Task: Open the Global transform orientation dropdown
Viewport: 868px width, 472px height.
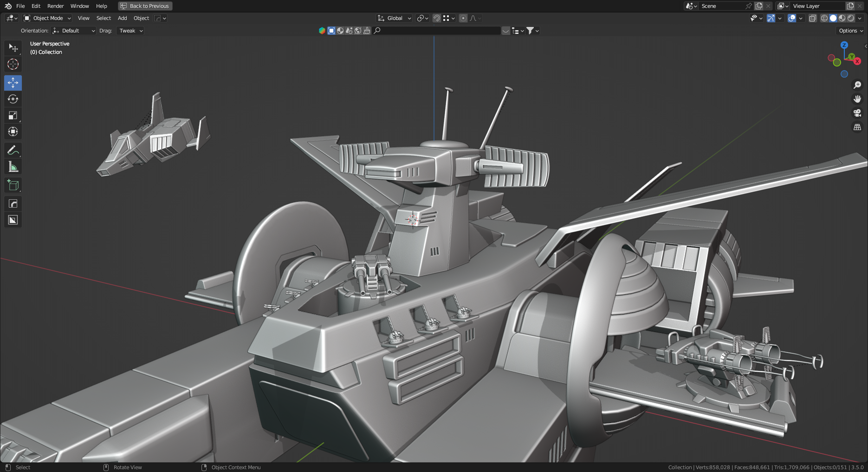Action: [394, 18]
